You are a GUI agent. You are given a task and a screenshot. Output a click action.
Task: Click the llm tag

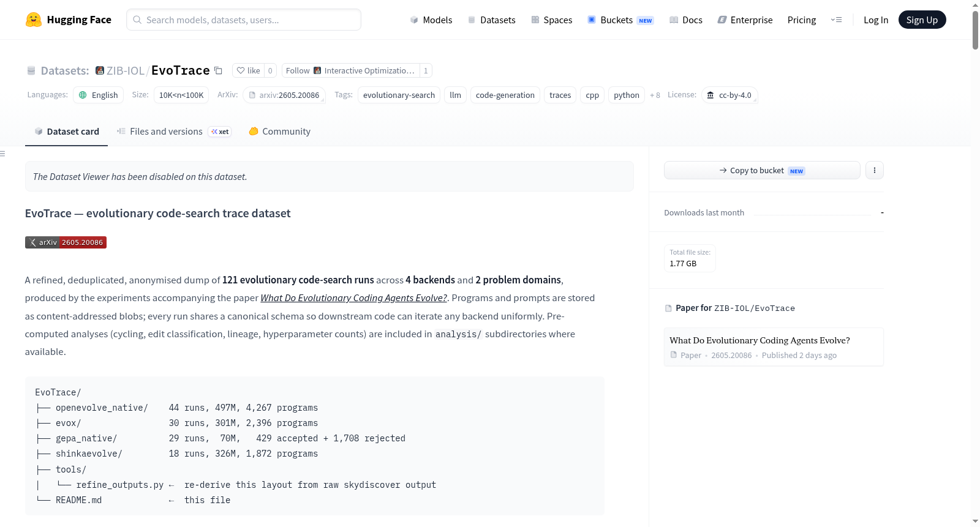click(455, 95)
